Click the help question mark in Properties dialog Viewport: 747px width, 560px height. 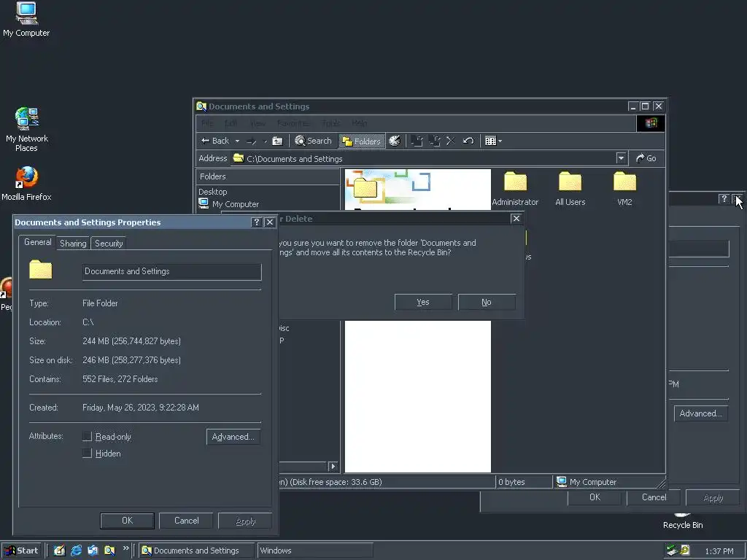tap(256, 222)
